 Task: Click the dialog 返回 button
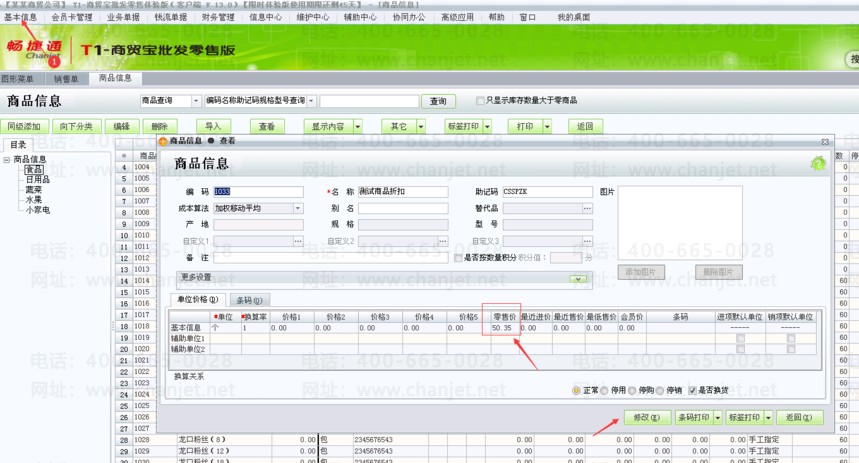tap(799, 418)
